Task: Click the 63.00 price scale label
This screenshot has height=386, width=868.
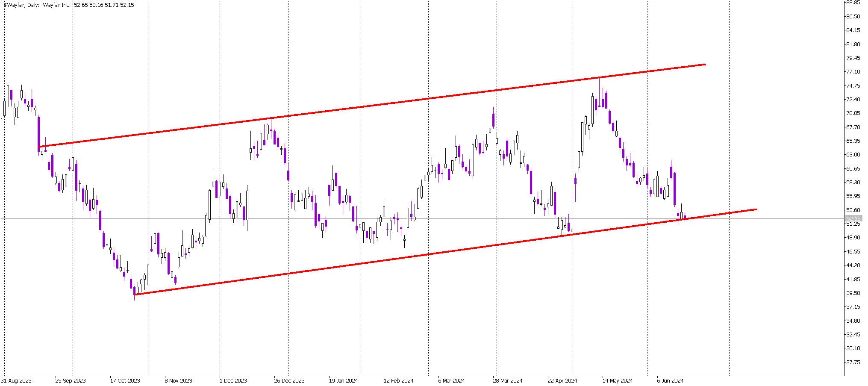Action: [x=853, y=155]
